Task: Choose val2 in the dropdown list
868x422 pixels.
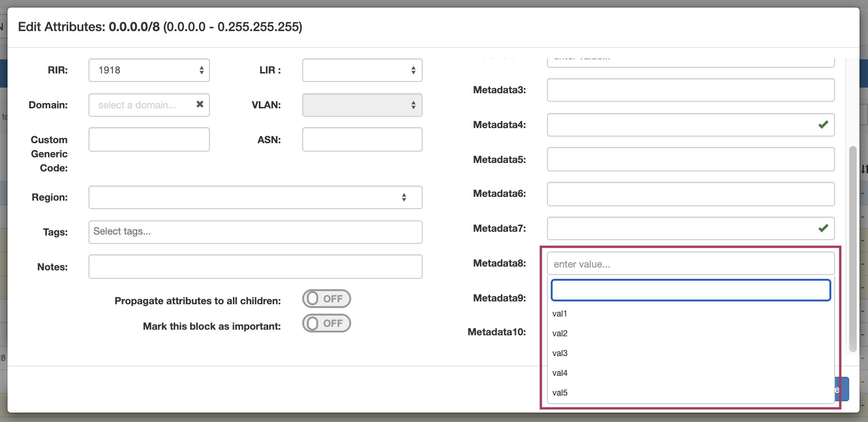Action: pos(560,333)
